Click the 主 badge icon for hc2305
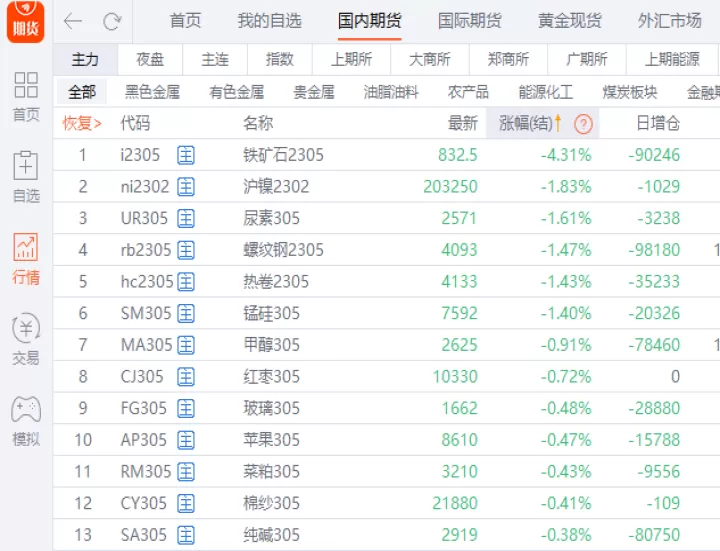This screenshot has height=551, width=720. 186,282
